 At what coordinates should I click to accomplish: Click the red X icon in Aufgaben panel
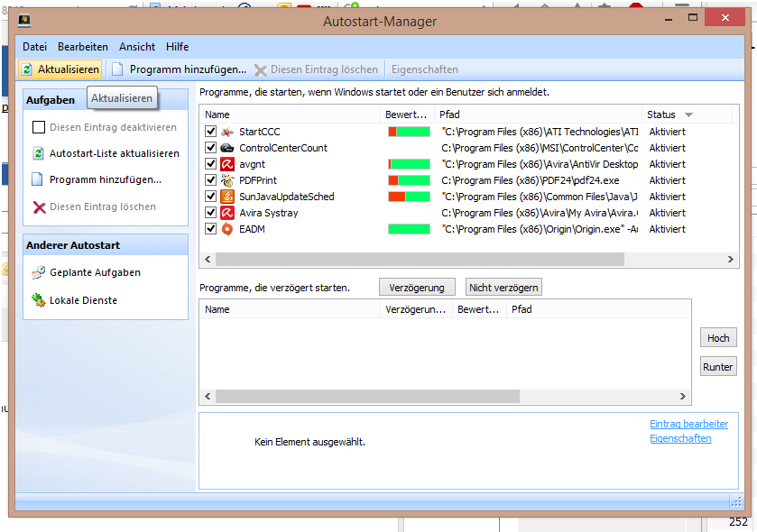pyautogui.click(x=39, y=206)
